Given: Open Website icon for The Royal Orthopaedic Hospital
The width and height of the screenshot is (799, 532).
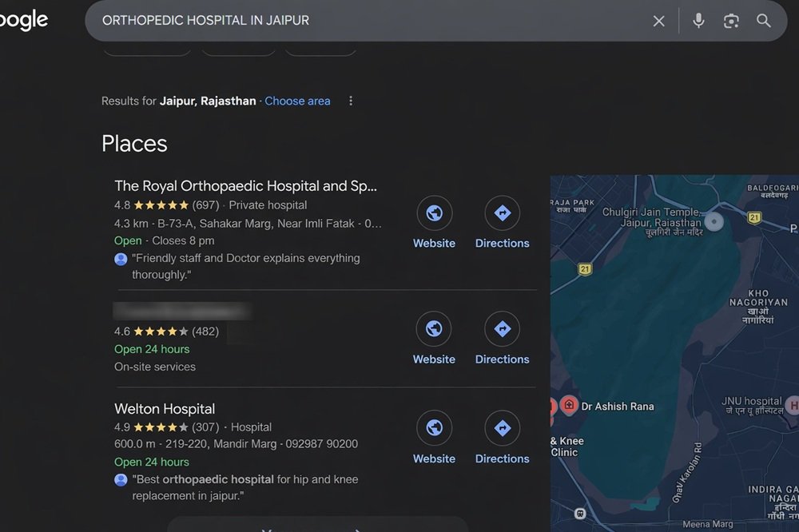Looking at the screenshot, I should coord(434,213).
